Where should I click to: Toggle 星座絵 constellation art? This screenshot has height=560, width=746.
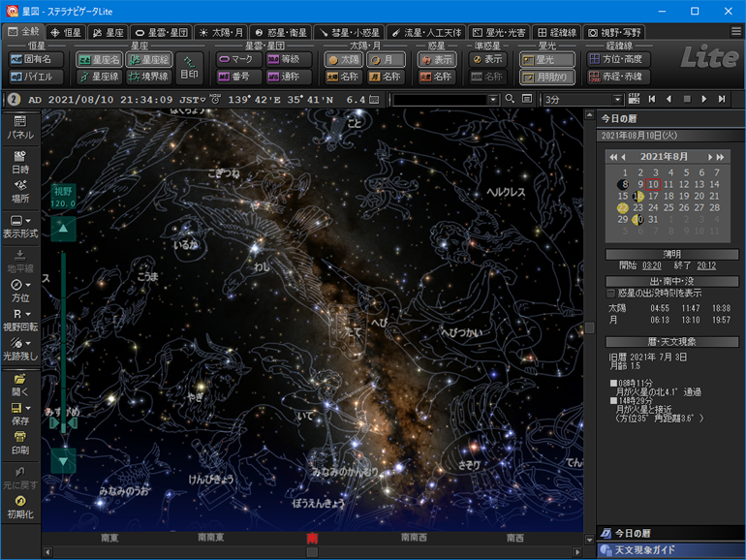tap(149, 59)
